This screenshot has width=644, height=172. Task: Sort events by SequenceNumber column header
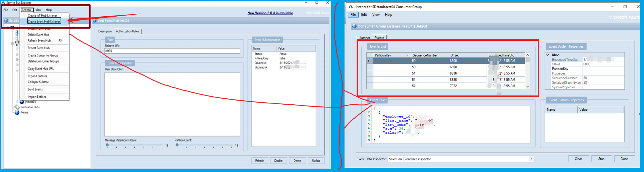tap(429, 55)
